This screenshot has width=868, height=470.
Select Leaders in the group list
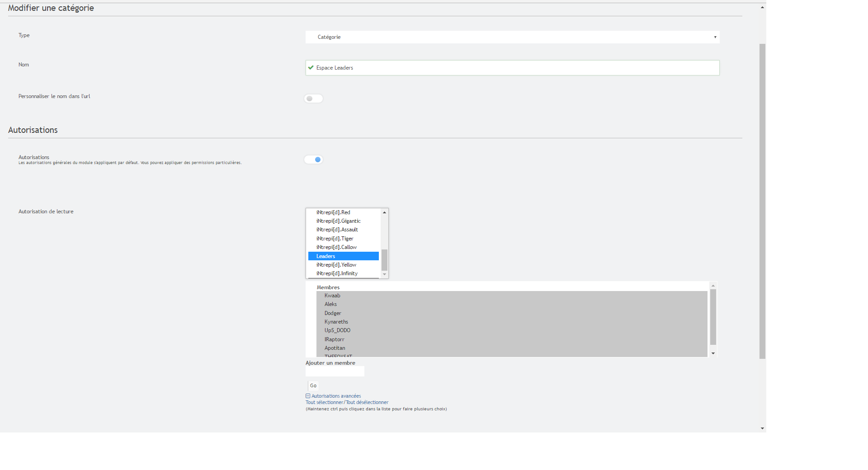click(325, 256)
